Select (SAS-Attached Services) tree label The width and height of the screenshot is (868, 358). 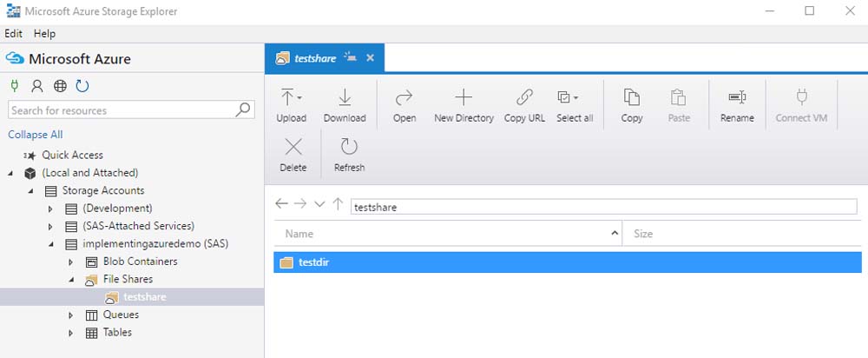[x=138, y=226]
